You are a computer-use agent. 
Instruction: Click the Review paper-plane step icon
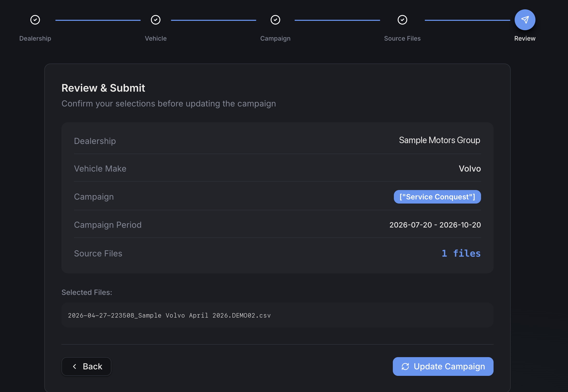point(525,20)
